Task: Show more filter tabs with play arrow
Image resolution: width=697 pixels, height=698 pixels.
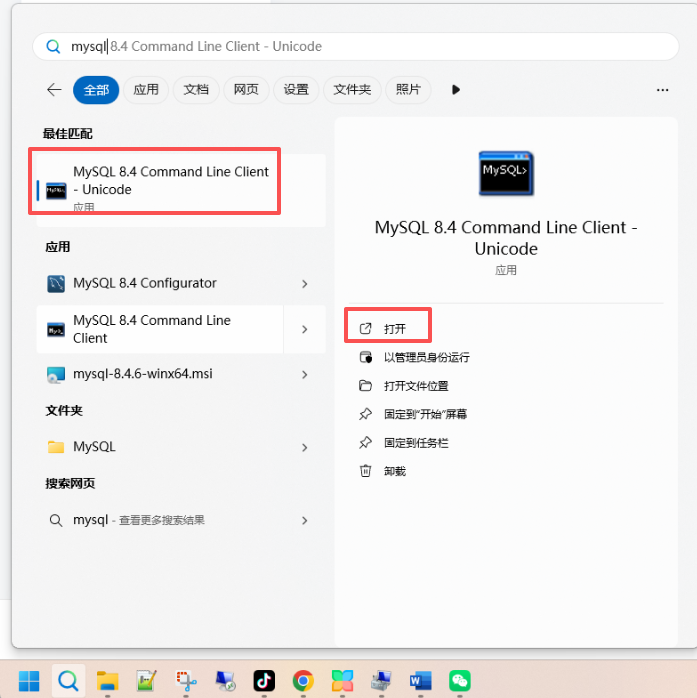Action: (x=455, y=90)
